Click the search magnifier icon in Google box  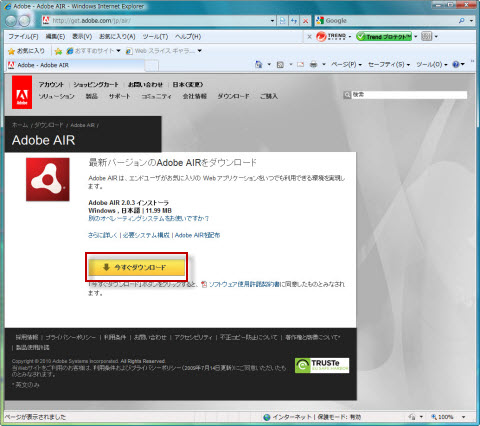tap(462, 21)
